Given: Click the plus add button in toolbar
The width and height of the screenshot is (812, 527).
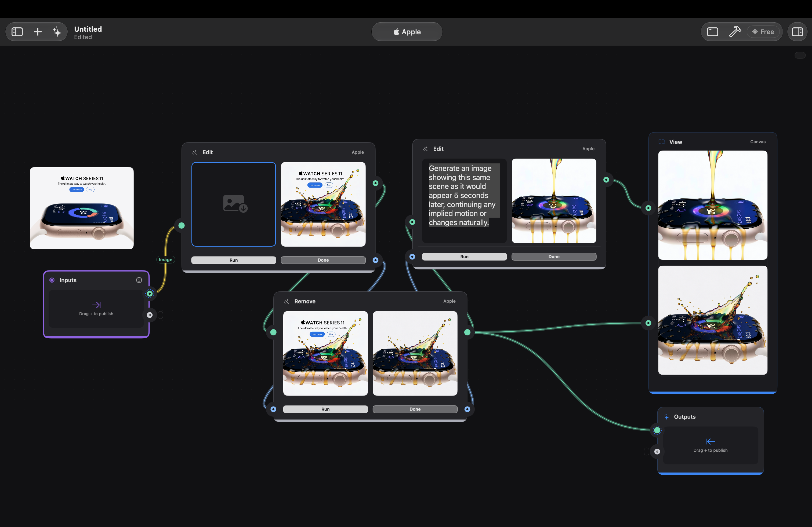Looking at the screenshot, I should [x=38, y=32].
